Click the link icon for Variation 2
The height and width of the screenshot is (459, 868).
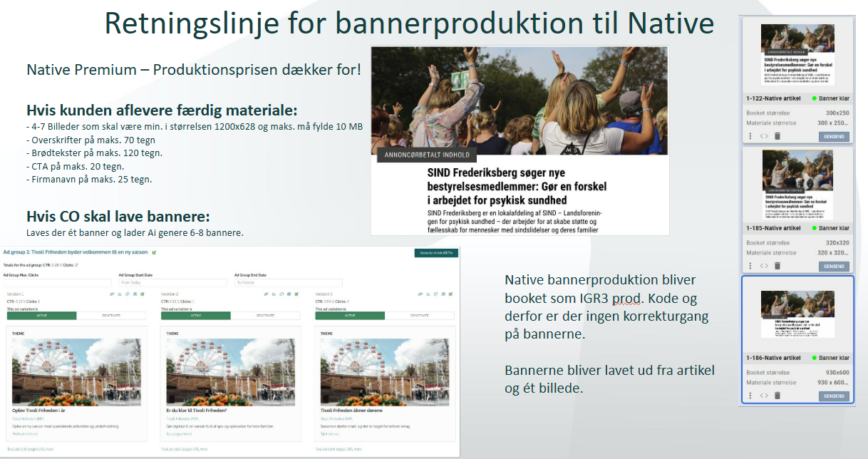pyautogui.click(x=267, y=294)
